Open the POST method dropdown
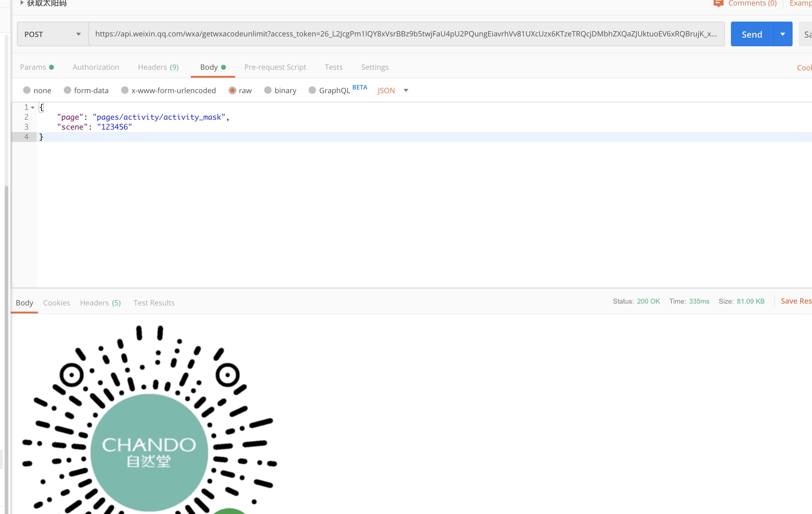Screen dimensions: 812x514 [53, 34]
